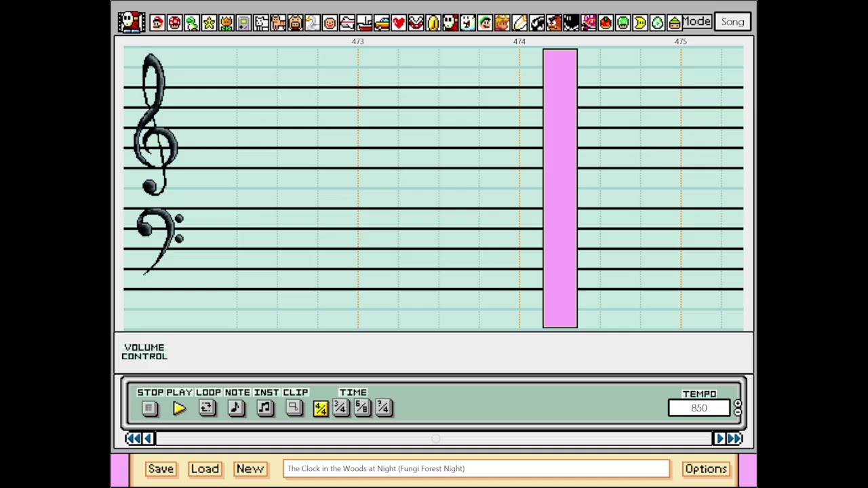This screenshot has width=868, height=488.
Task: Choose 3/4 time signature
Action: tap(341, 408)
